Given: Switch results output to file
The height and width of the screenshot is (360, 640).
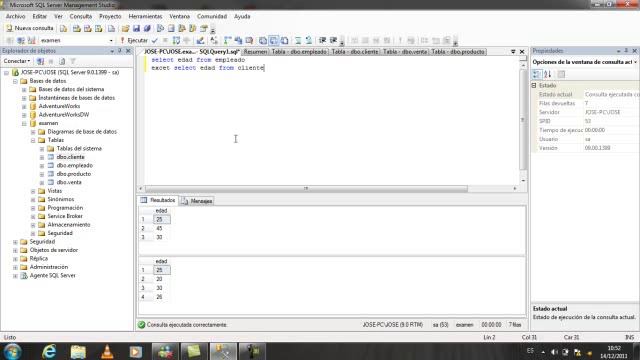Looking at the screenshot, I should [x=285, y=40].
